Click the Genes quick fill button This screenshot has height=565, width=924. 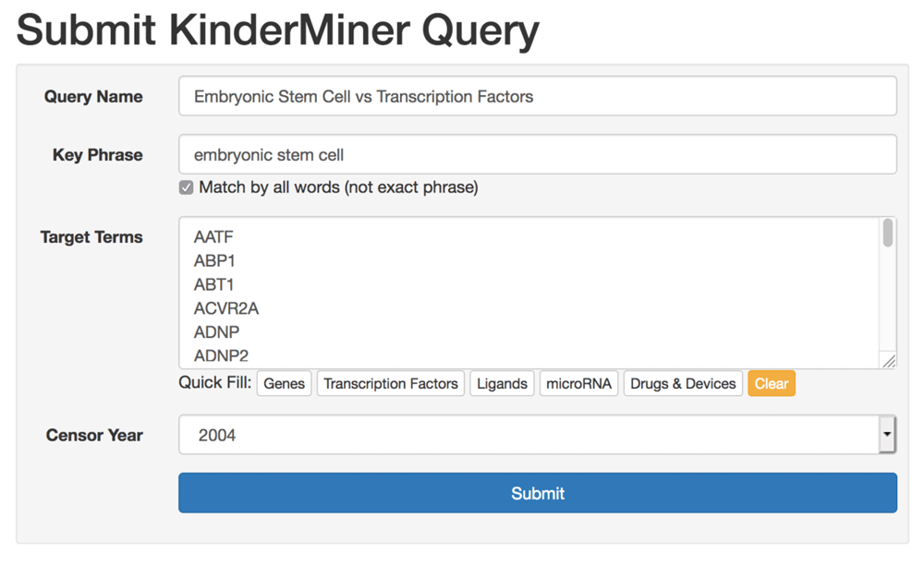click(x=284, y=384)
